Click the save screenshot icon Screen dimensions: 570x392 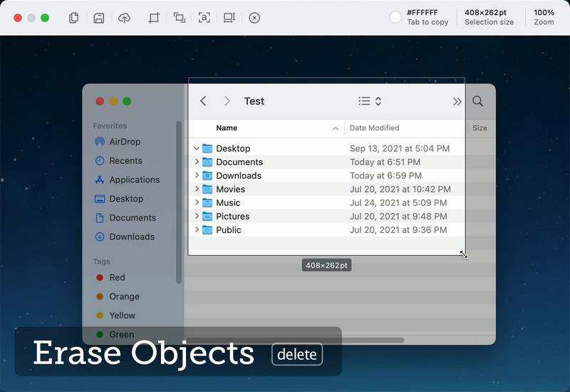coord(99,18)
